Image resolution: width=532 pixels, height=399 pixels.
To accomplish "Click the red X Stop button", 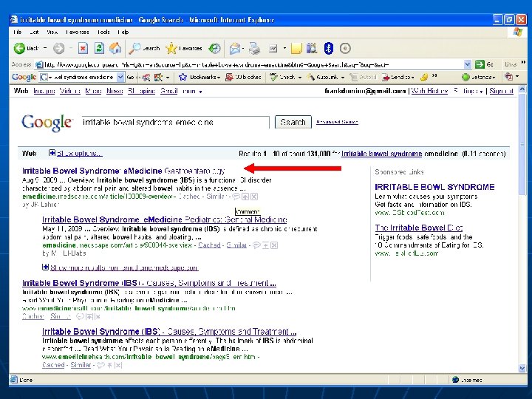I will click(83, 49).
